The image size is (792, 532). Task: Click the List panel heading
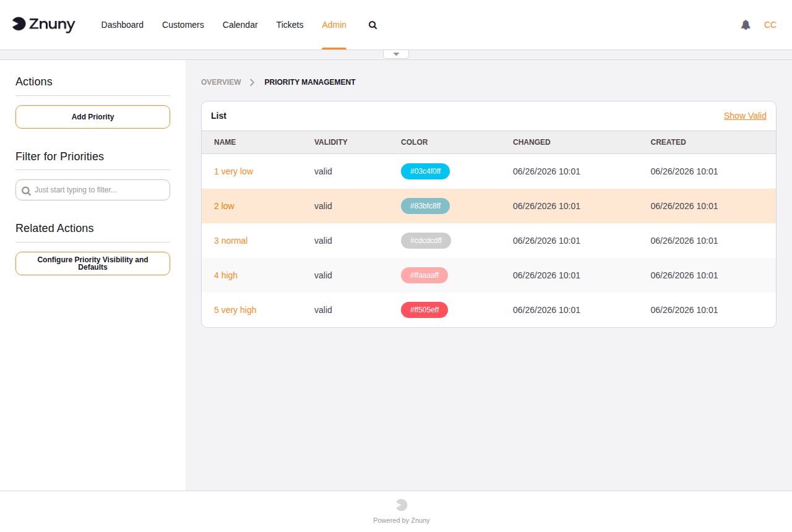click(x=219, y=116)
